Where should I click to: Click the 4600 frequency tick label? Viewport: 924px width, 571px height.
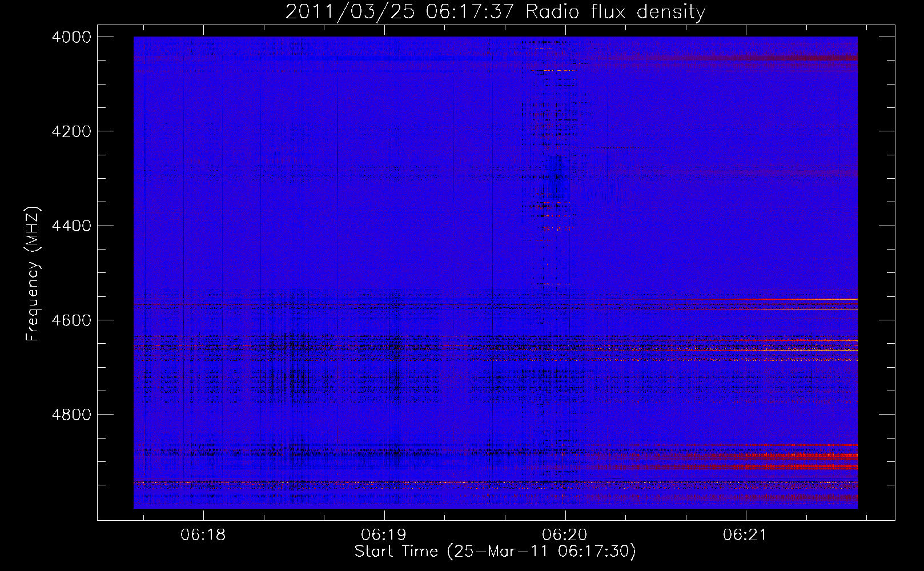pos(71,320)
